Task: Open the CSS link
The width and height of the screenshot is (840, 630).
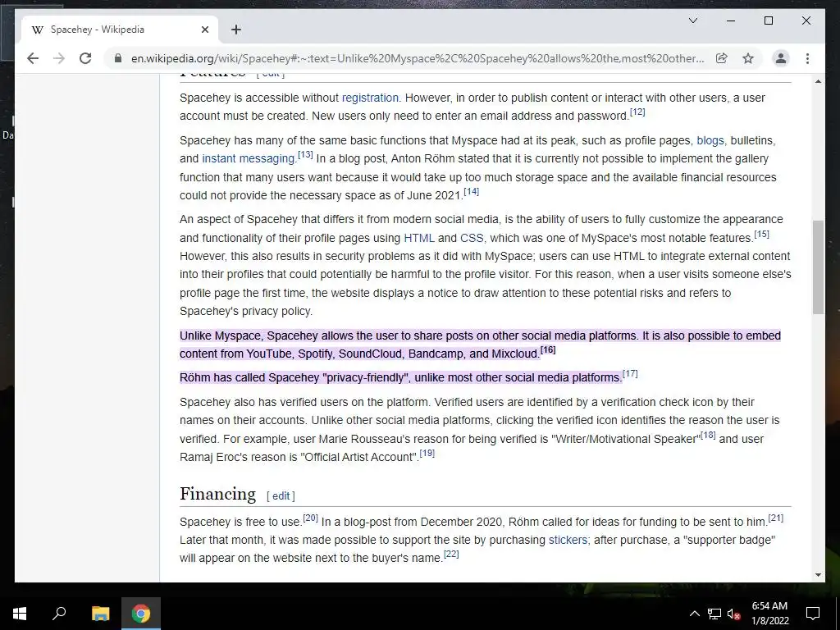Action: point(472,238)
